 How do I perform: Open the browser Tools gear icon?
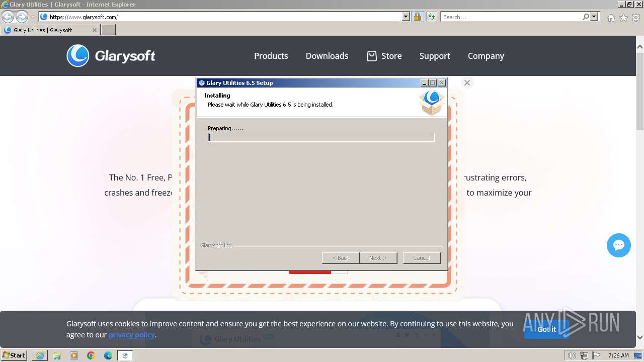pyautogui.click(x=636, y=18)
